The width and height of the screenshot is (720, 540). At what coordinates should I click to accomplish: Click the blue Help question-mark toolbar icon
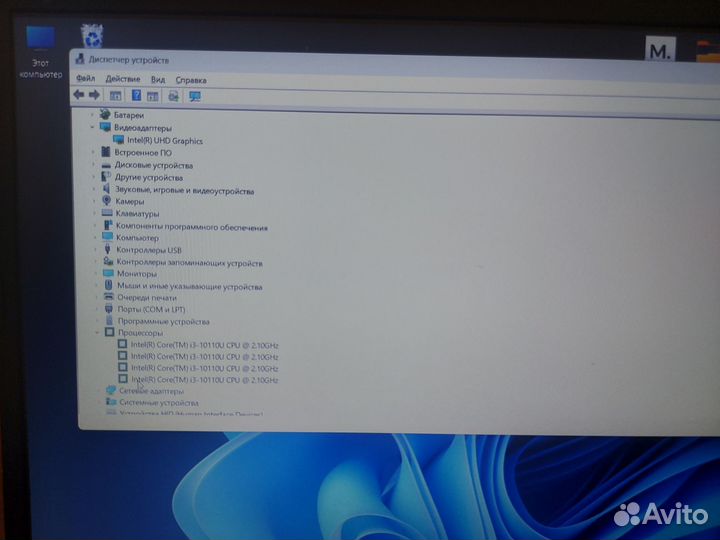(x=136, y=95)
